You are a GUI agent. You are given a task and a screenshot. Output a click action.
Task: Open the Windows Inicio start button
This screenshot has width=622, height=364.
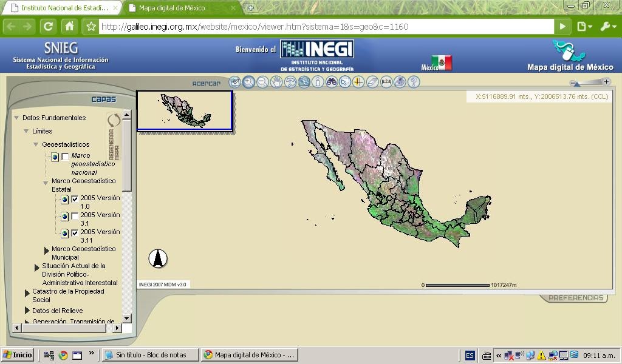[x=17, y=355]
